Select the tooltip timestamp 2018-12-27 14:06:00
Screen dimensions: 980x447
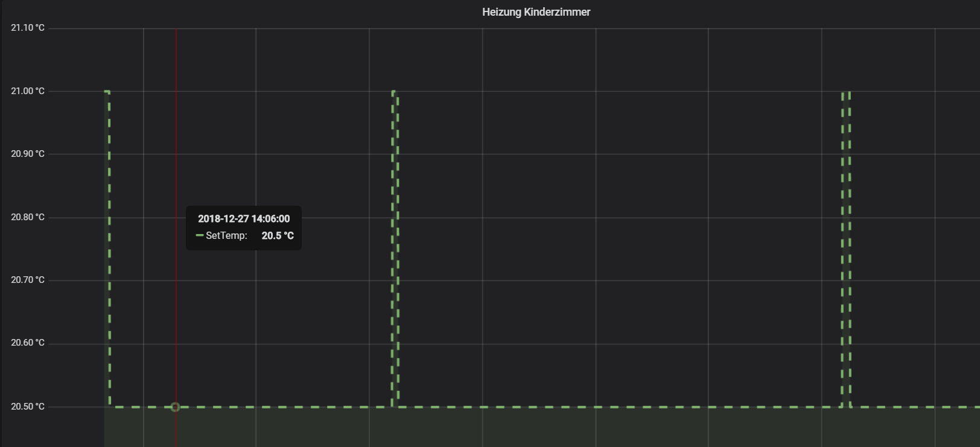click(x=244, y=219)
